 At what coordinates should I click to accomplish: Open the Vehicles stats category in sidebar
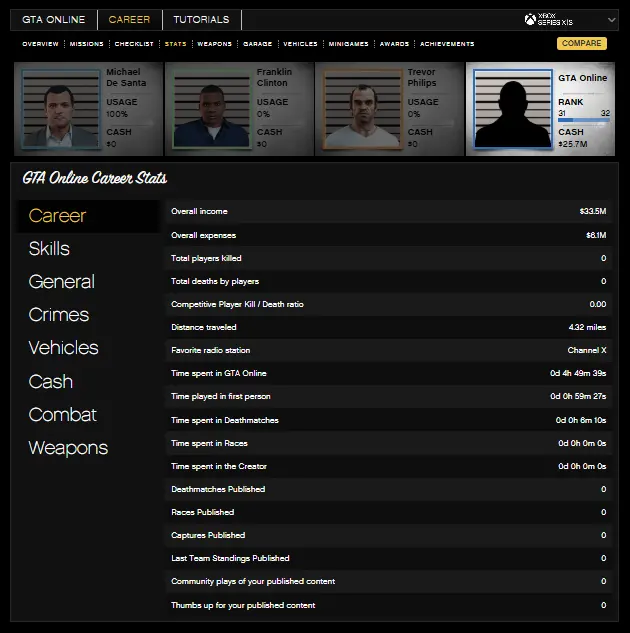(x=63, y=348)
